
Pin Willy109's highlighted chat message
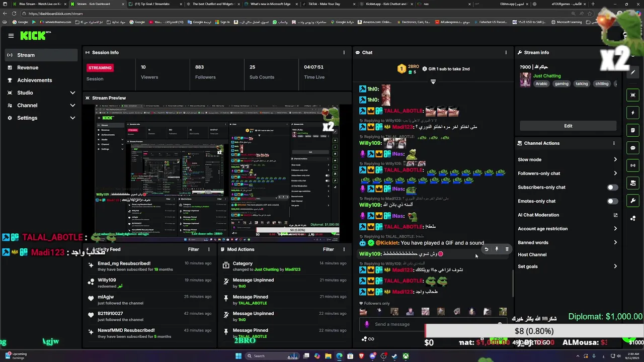click(497, 249)
